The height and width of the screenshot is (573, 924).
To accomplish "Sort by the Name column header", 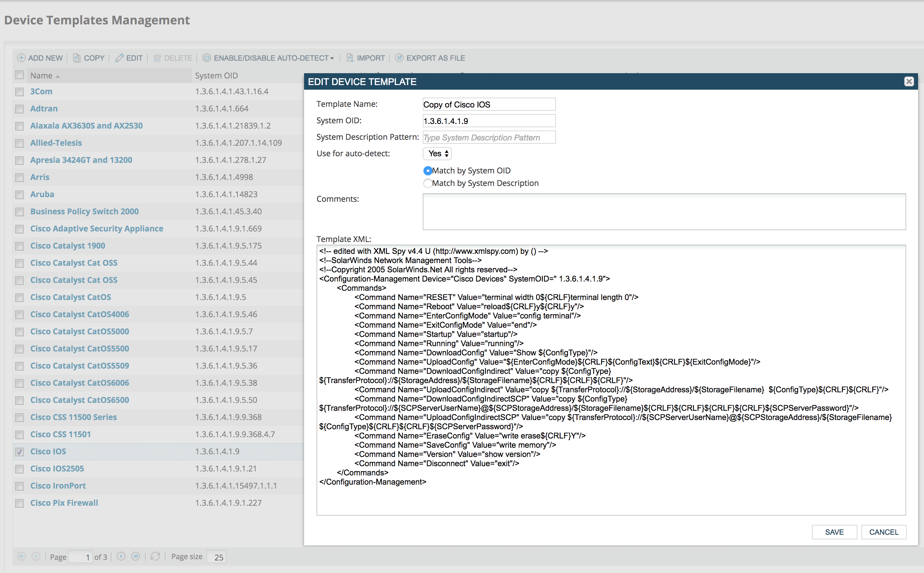I will click(42, 75).
